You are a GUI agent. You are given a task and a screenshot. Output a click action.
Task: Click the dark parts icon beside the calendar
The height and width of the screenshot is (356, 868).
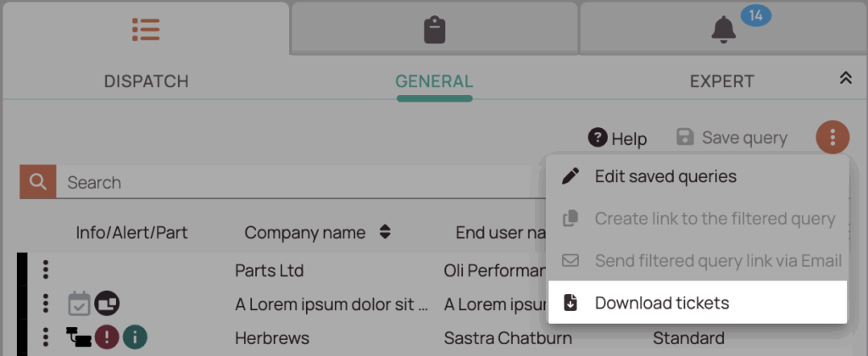coord(106,303)
